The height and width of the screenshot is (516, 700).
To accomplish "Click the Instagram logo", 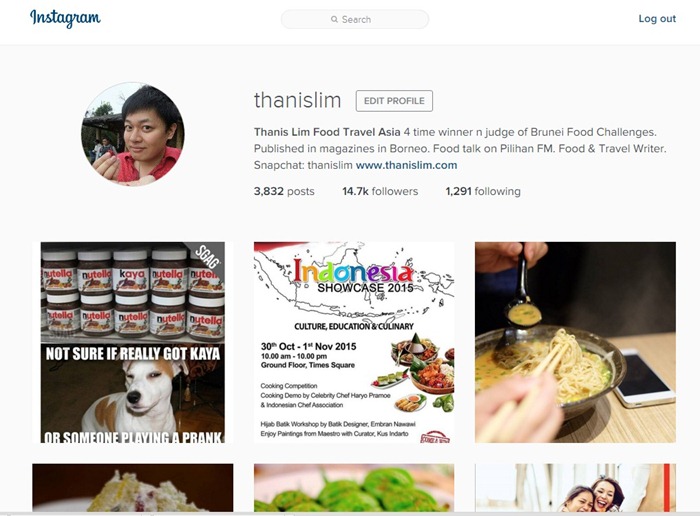I will coord(65,19).
